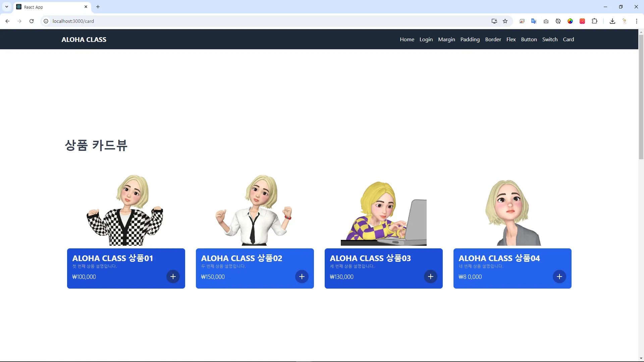Screen dimensions: 644x362
Task: Navigate to Button page link
Action: pos(529,40)
